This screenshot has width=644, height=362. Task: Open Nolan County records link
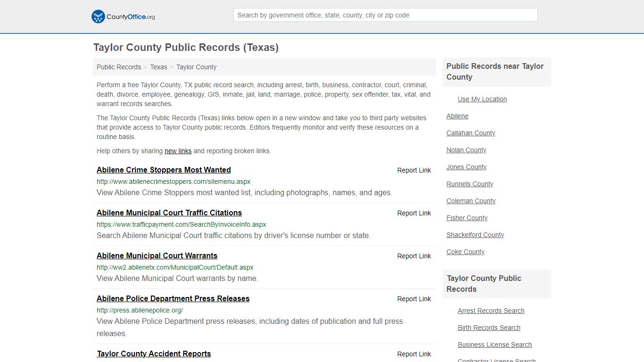point(466,150)
